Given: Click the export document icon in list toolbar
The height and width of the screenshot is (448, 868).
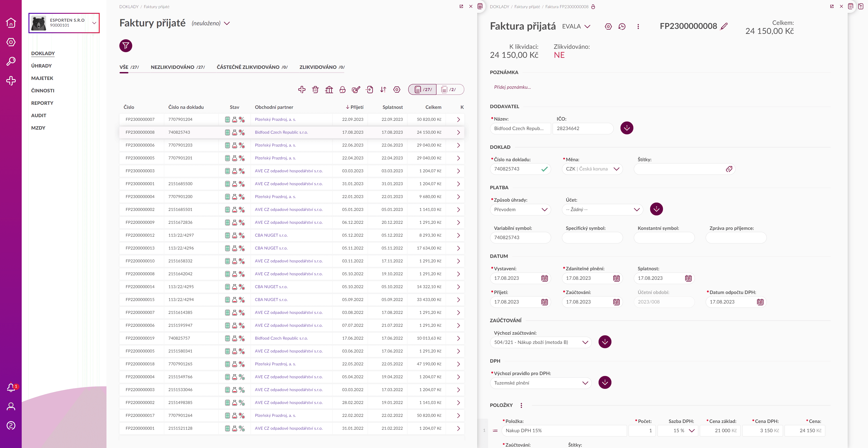Looking at the screenshot, I should tap(370, 90).
